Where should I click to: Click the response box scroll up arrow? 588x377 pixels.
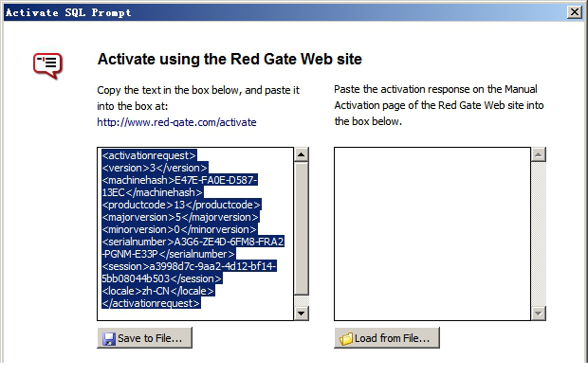click(539, 154)
